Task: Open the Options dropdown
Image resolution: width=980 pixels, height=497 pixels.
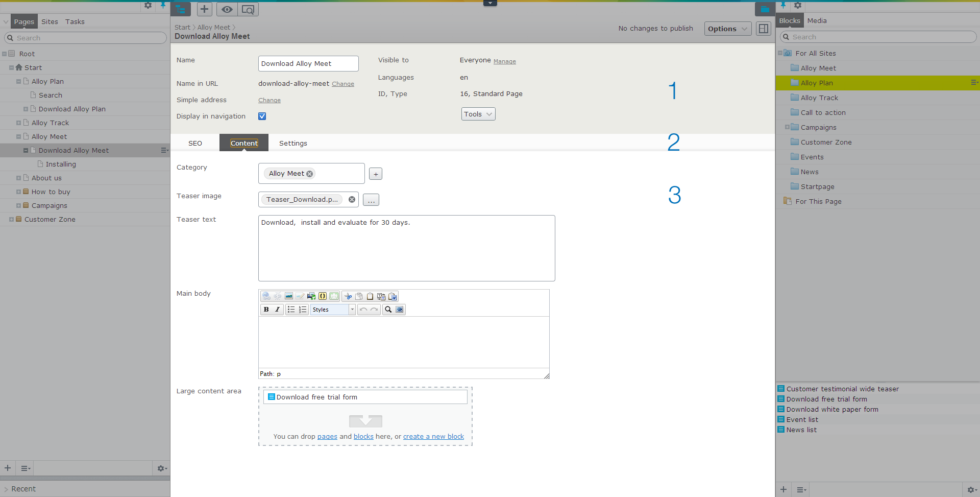Action: pos(728,29)
